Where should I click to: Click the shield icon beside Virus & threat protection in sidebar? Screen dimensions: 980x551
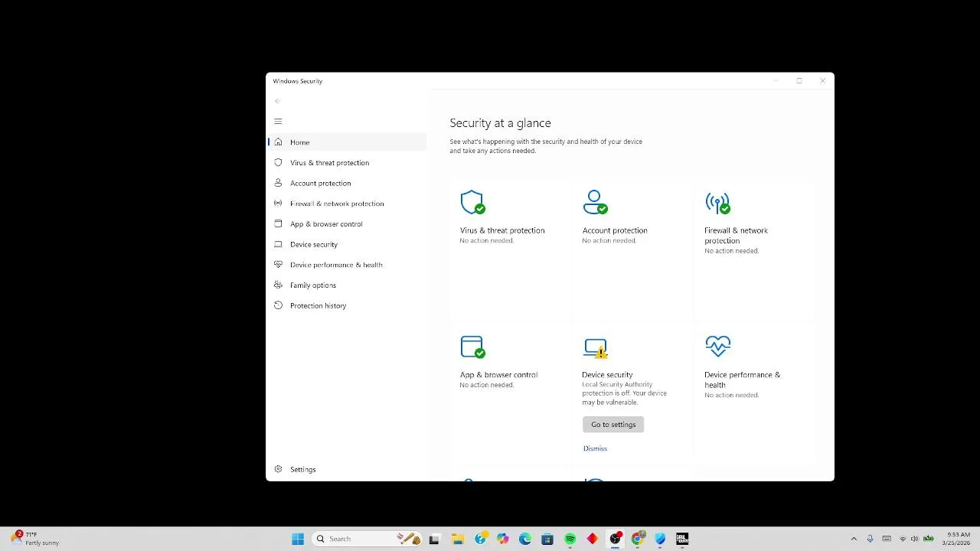(278, 162)
